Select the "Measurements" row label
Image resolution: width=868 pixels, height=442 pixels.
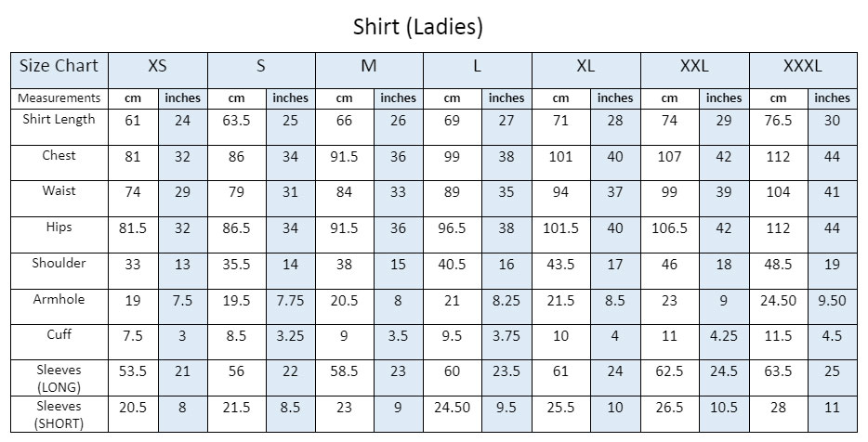point(59,97)
